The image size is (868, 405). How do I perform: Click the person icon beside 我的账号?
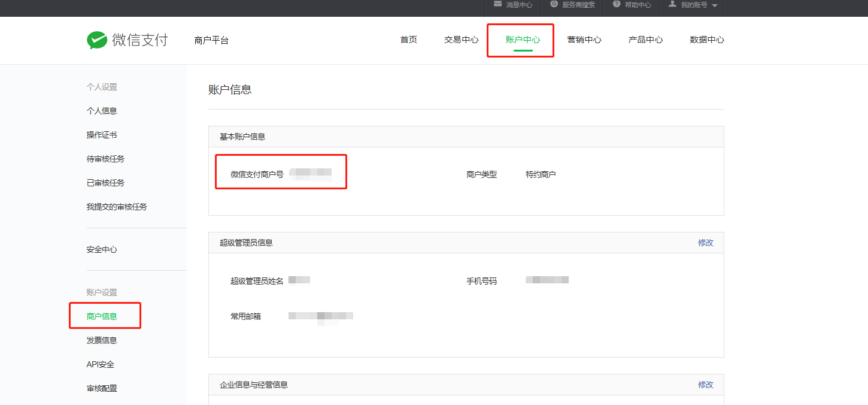[x=673, y=4]
